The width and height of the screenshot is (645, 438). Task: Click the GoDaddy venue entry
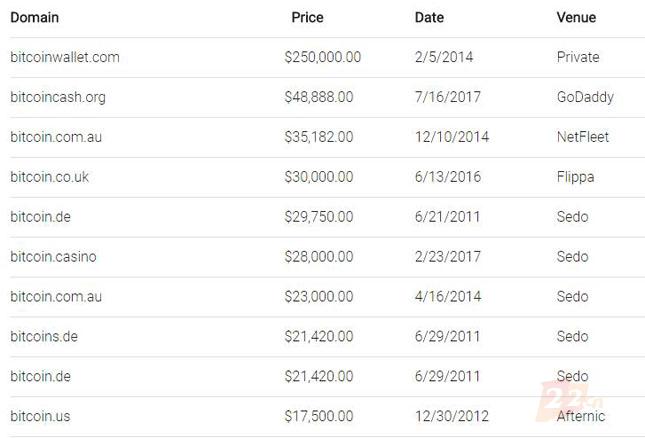tap(585, 97)
